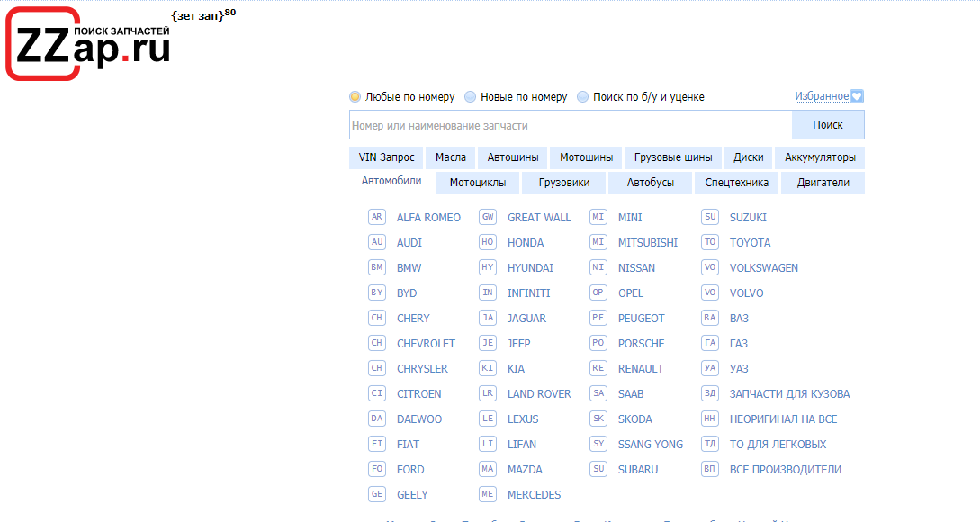Open the Аккумуляторы tab
The image size is (980, 522).
pyautogui.click(x=820, y=157)
